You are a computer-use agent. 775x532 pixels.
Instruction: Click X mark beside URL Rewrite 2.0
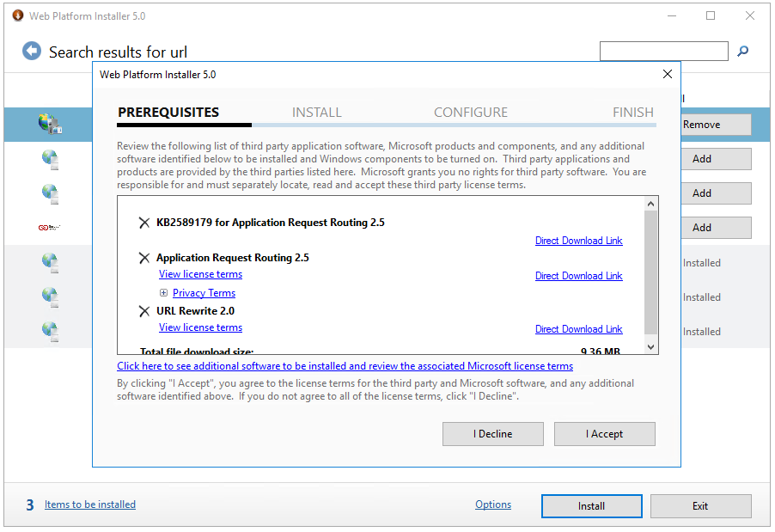(x=144, y=311)
